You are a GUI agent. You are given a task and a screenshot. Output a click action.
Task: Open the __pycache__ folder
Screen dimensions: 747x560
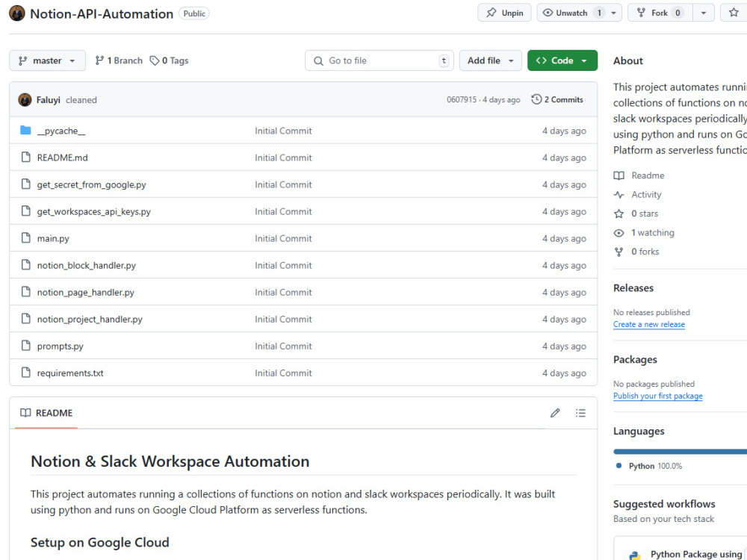pyautogui.click(x=61, y=131)
